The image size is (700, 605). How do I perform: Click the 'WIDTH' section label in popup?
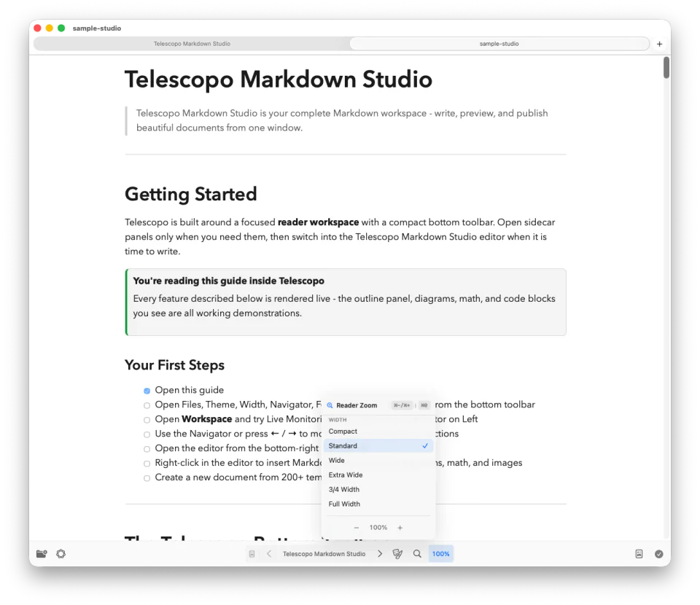pos(338,420)
